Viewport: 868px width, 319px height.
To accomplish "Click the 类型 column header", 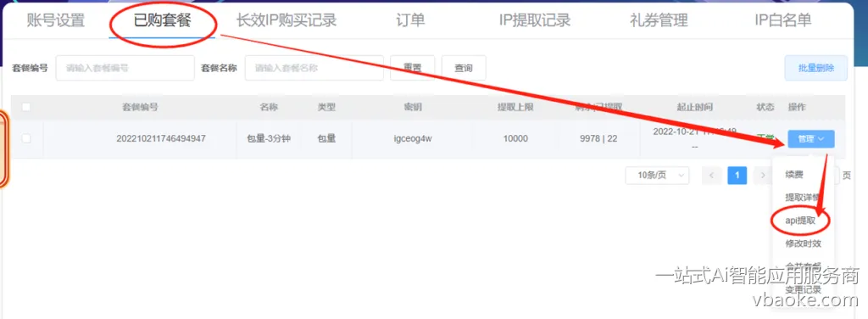I will point(326,107).
